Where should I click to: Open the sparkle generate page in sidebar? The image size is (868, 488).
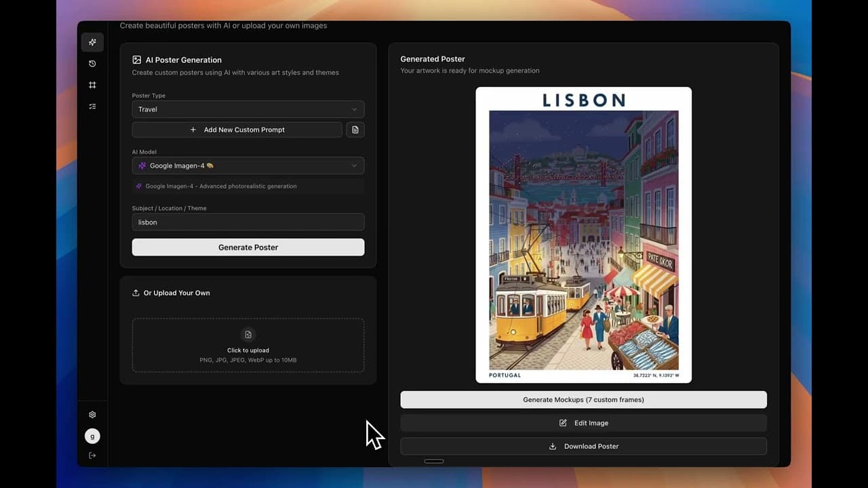tap(92, 42)
